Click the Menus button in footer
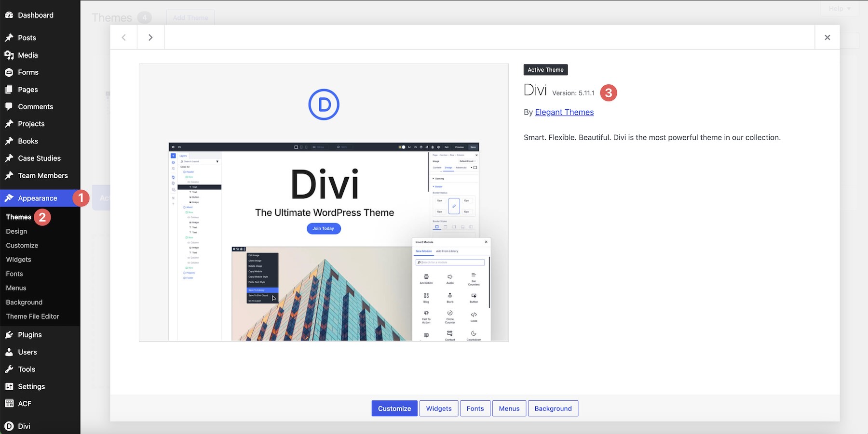The height and width of the screenshot is (434, 868). (x=509, y=408)
